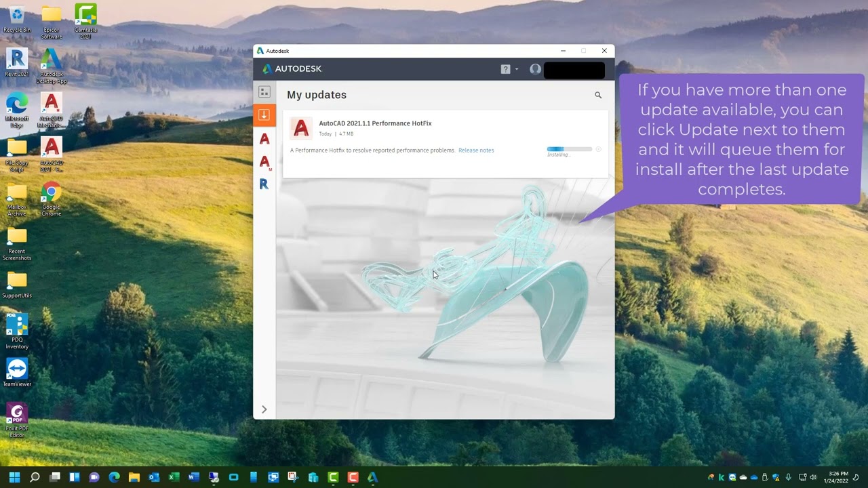Click the AutoCAD HotFix product thumbnail
The image size is (868, 488).
click(301, 129)
